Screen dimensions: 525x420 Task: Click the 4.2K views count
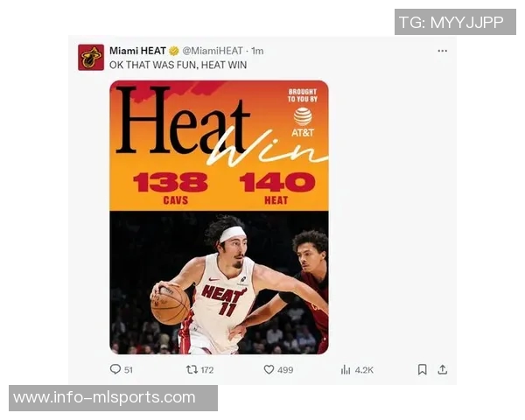click(x=364, y=370)
